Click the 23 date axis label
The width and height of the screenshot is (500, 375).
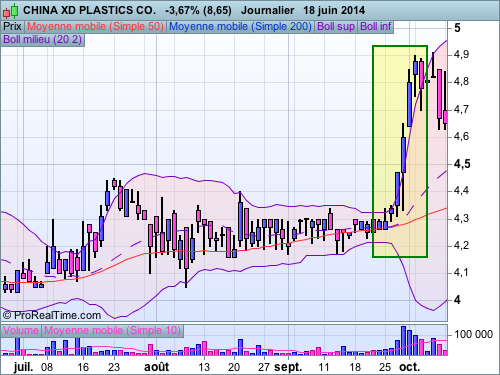tap(114, 367)
